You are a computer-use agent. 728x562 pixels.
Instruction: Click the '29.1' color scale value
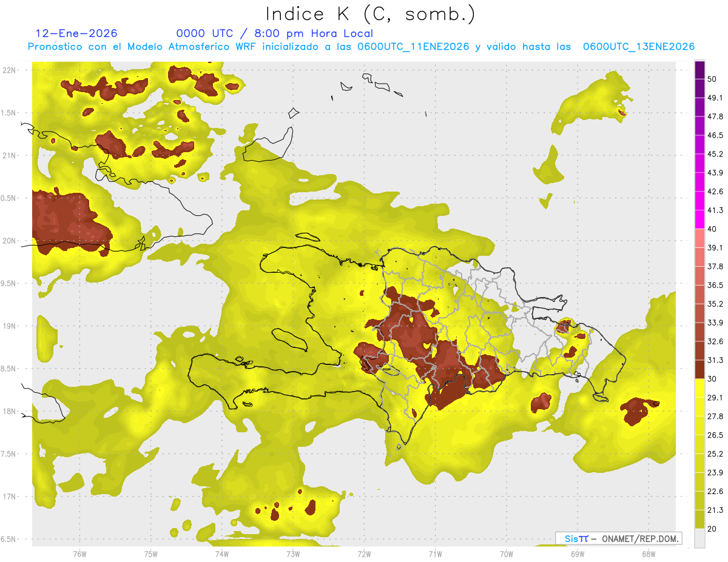click(715, 398)
